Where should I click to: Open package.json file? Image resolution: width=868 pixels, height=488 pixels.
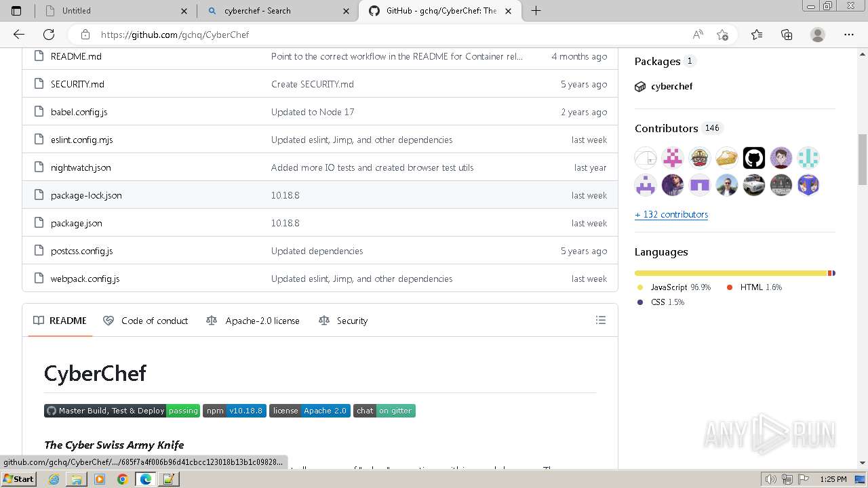[77, 223]
